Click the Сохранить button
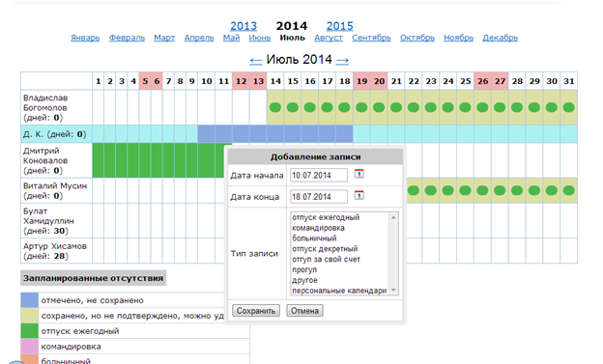 pyautogui.click(x=256, y=311)
